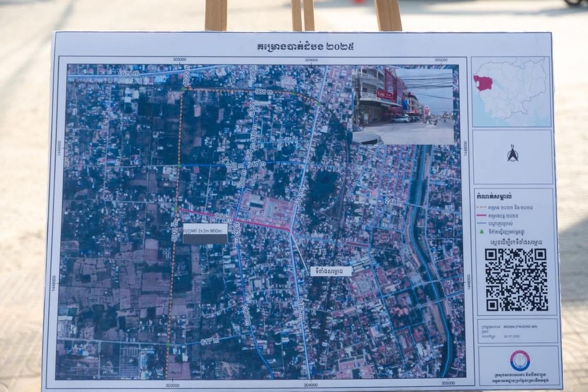Click the blue line swatch in the legend
The image size is (588, 392).
click(x=481, y=223)
